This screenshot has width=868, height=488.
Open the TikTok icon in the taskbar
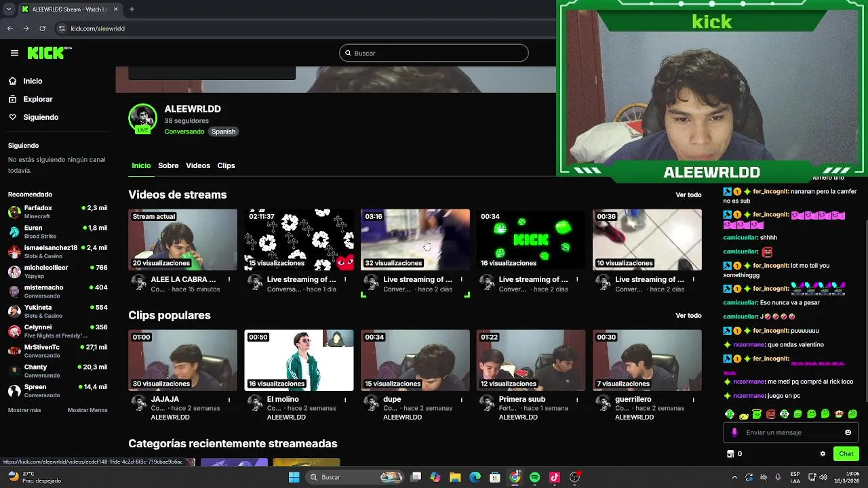pos(554,477)
